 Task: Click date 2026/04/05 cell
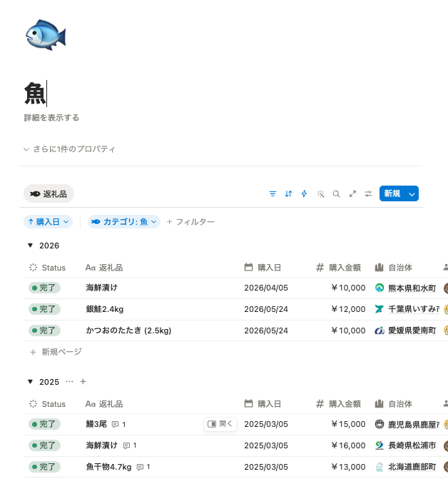pyautogui.click(x=266, y=288)
